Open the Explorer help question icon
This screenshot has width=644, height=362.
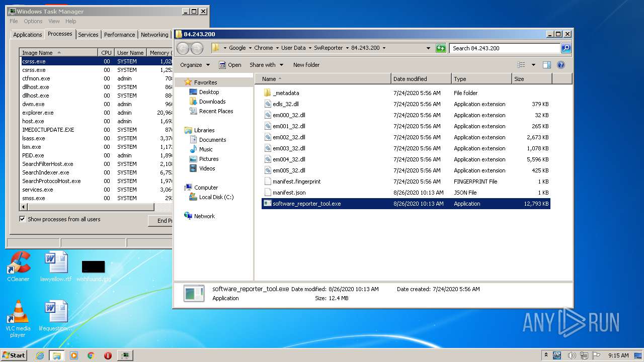(x=561, y=65)
